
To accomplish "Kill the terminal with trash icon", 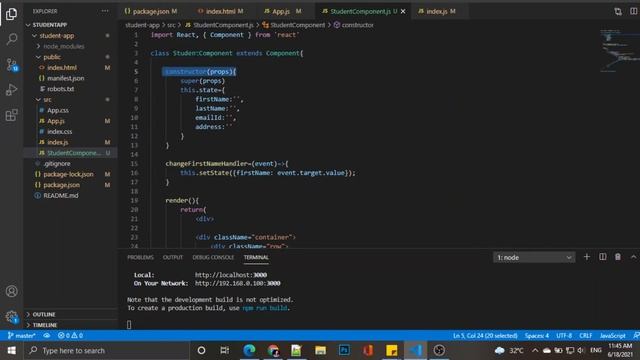I will click(x=618, y=257).
